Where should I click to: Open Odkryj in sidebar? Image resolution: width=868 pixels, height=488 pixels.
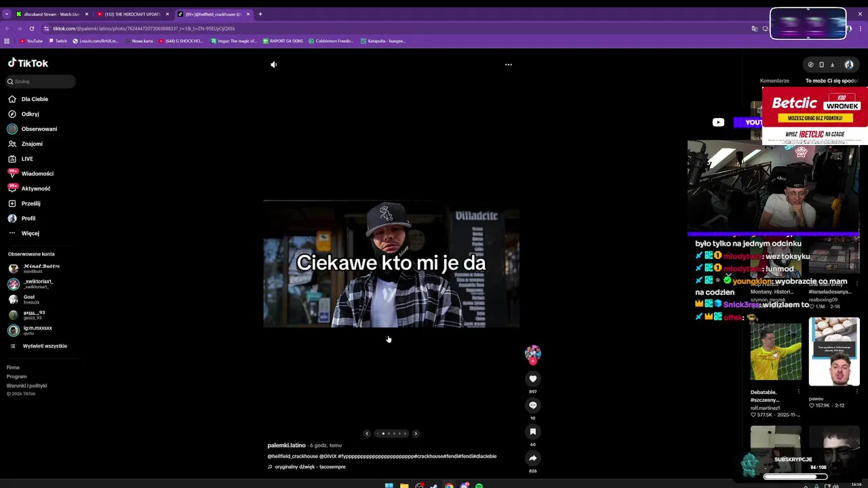pyautogui.click(x=30, y=114)
